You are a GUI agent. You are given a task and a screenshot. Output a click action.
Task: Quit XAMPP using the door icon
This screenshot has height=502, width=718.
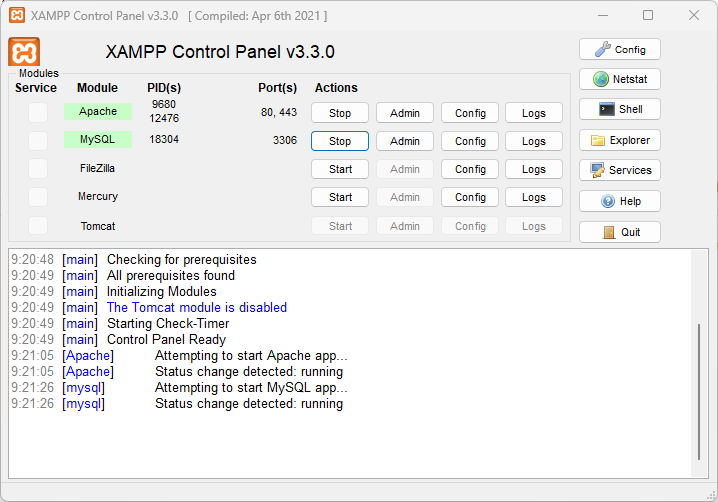(619, 232)
